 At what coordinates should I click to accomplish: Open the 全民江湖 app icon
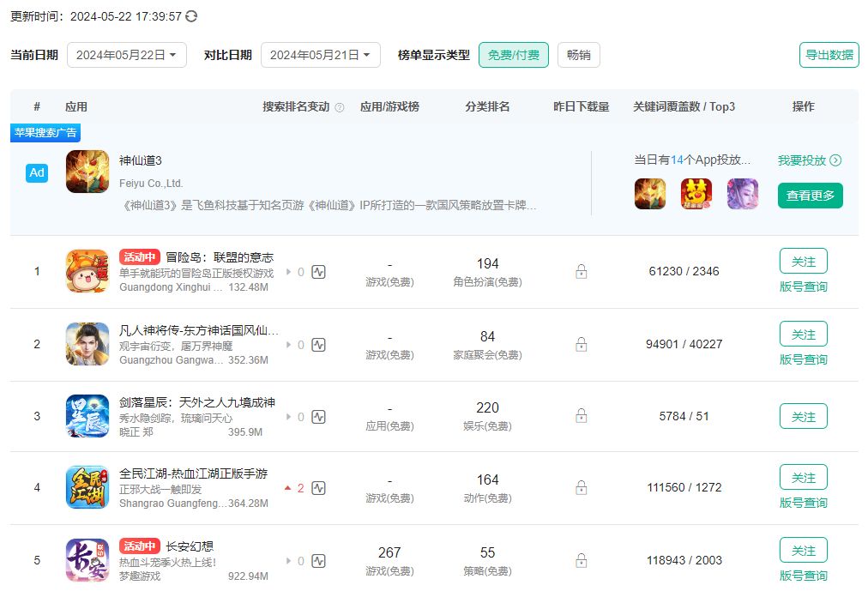click(87, 487)
